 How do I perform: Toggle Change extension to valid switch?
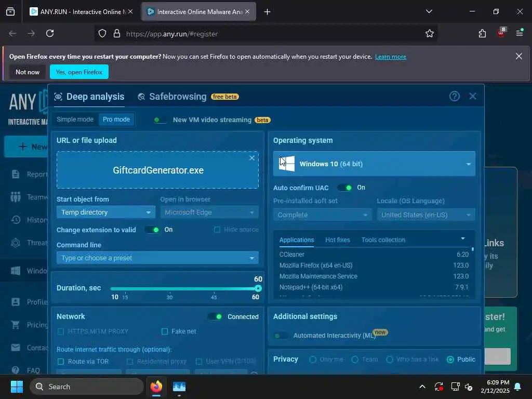click(152, 230)
